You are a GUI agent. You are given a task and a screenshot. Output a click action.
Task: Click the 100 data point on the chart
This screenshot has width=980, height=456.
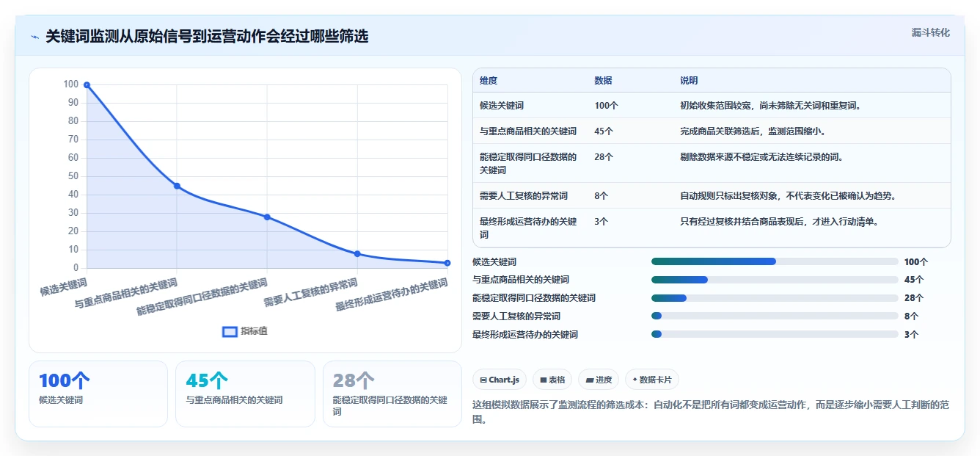[87, 85]
